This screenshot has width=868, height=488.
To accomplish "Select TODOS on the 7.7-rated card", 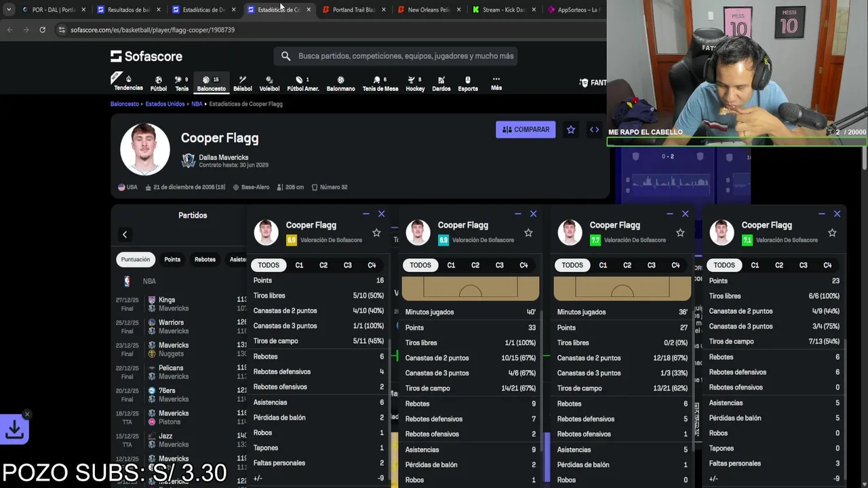I will click(x=572, y=265).
